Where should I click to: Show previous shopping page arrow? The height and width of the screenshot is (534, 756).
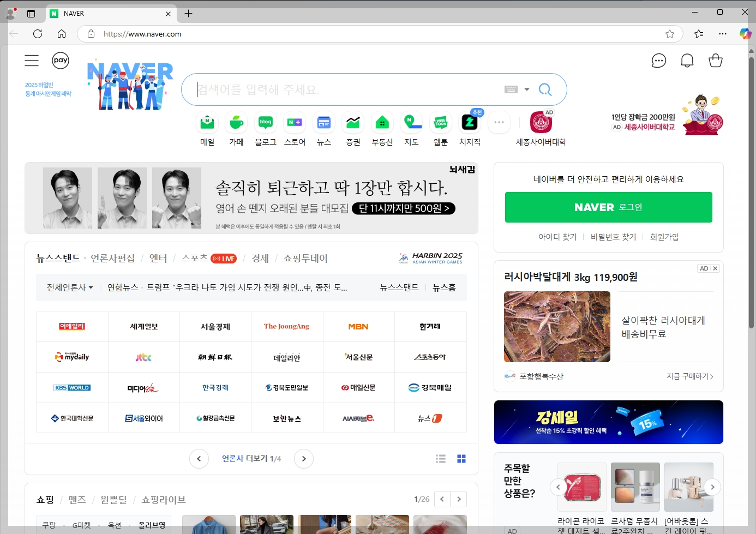tap(442, 499)
